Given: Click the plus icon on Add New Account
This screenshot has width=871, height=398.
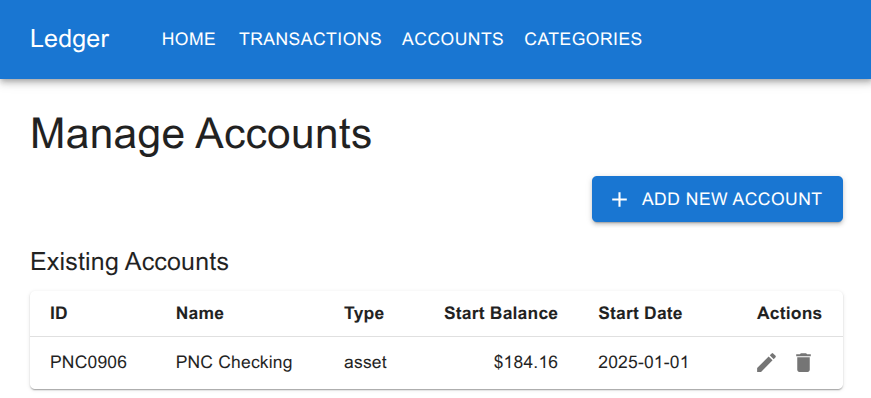Looking at the screenshot, I should coord(619,200).
